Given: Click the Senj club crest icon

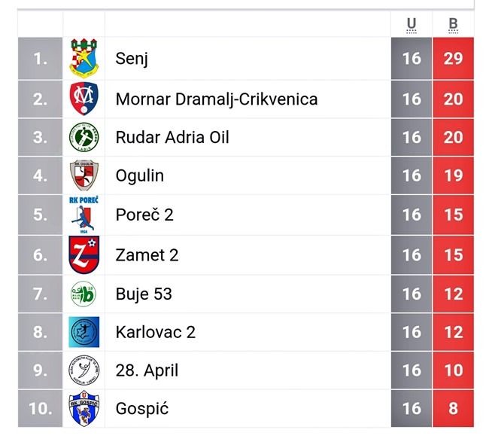Looking at the screenshot, I should (x=84, y=59).
